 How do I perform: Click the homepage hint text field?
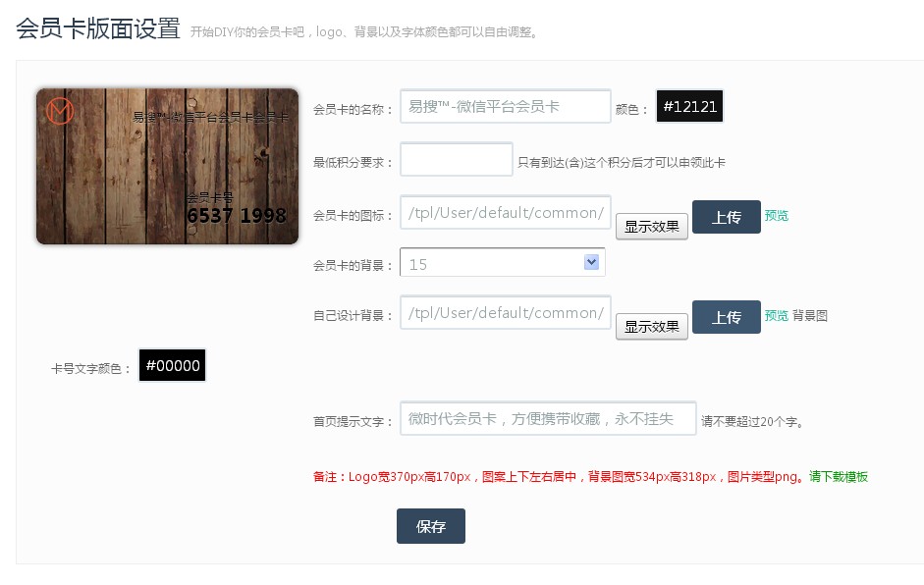pyautogui.click(x=547, y=419)
